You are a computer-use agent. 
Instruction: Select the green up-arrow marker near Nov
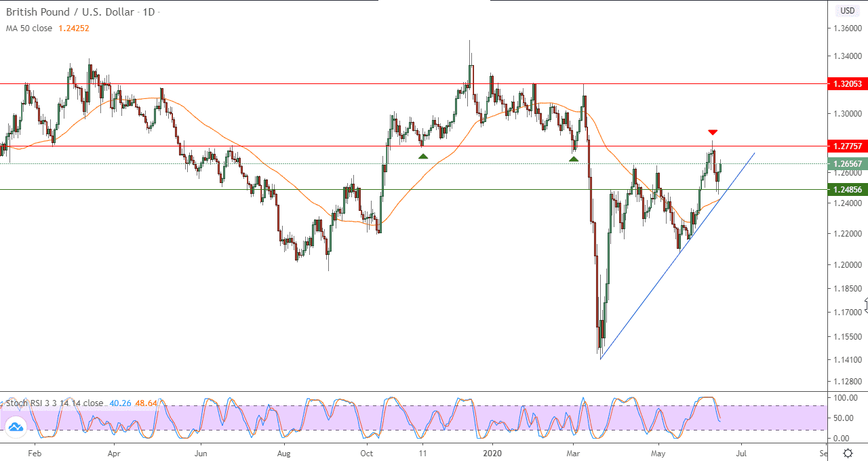click(x=423, y=156)
